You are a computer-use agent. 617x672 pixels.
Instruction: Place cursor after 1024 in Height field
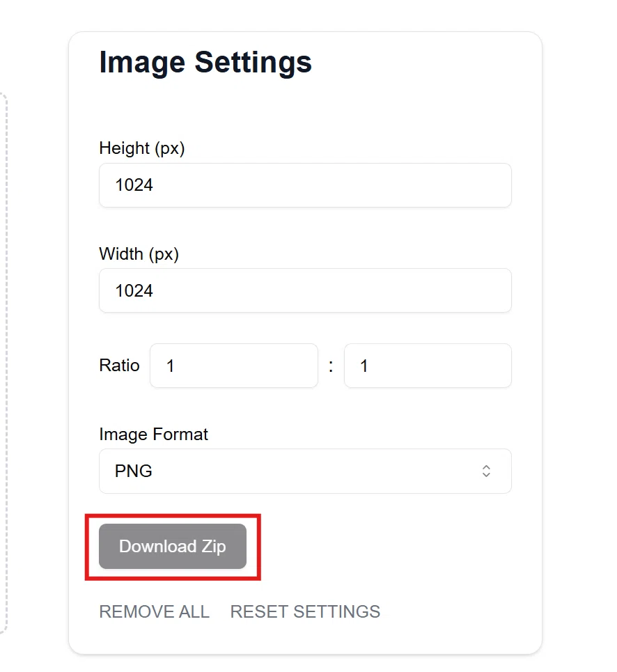pyautogui.click(x=154, y=185)
